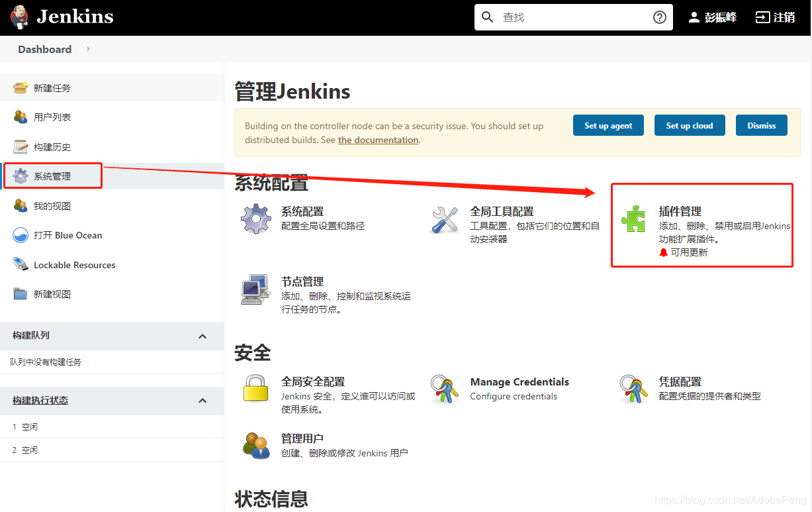
Task: Open the 插件管理 title link
Action: 680,211
